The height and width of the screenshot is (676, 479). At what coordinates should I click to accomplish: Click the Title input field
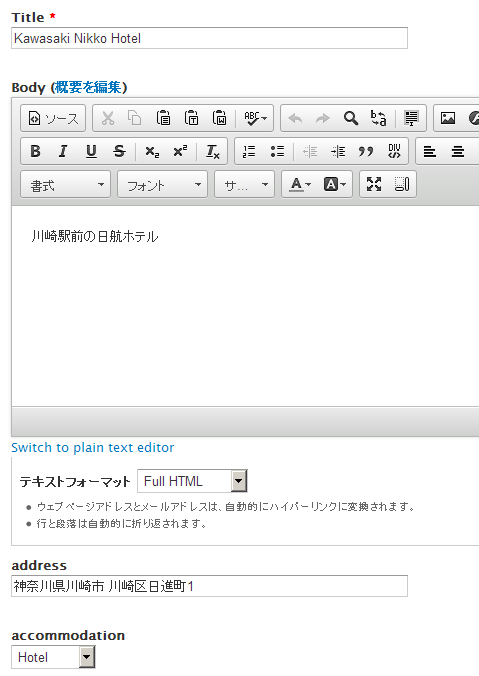[x=210, y=38]
